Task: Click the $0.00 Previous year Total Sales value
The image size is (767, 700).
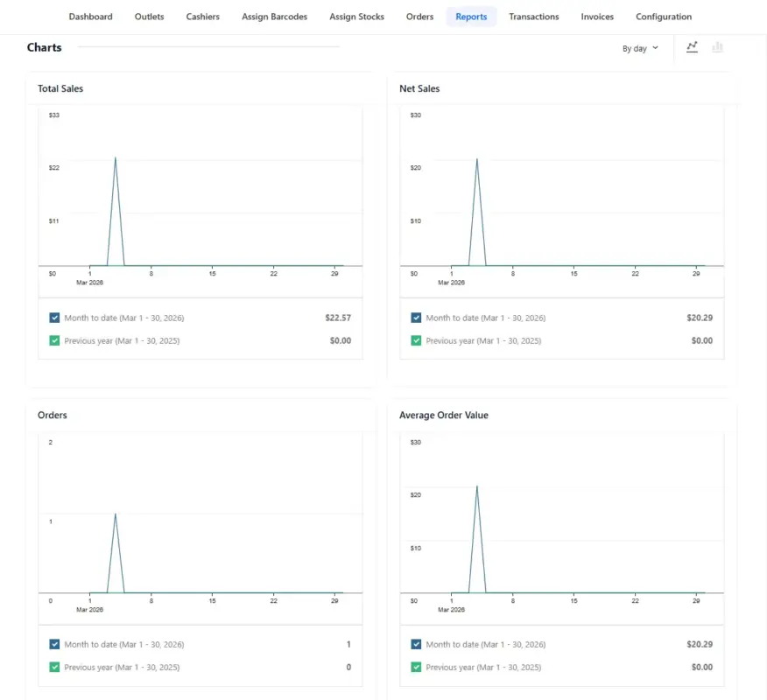Action: pyautogui.click(x=341, y=340)
